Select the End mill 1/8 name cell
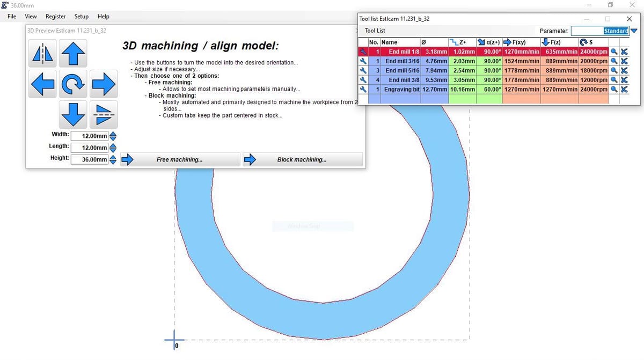644x360 pixels. [x=401, y=52]
